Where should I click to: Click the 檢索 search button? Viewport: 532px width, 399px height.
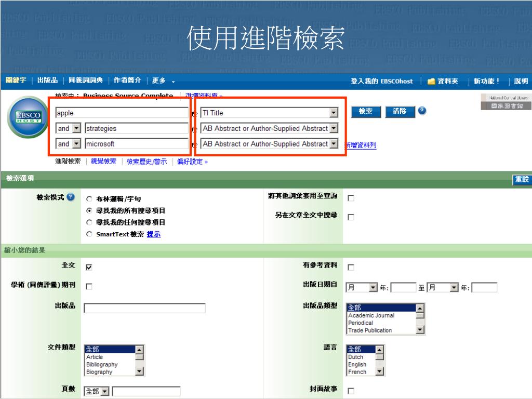point(366,112)
